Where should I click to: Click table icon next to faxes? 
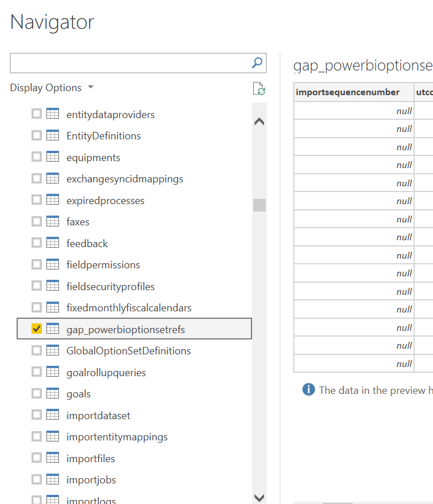point(53,221)
